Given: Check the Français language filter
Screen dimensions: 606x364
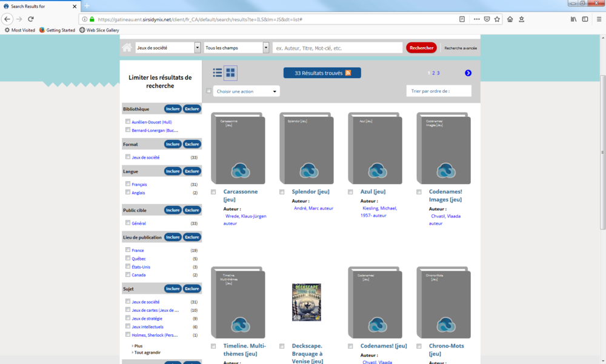Looking at the screenshot, I should pos(127,184).
